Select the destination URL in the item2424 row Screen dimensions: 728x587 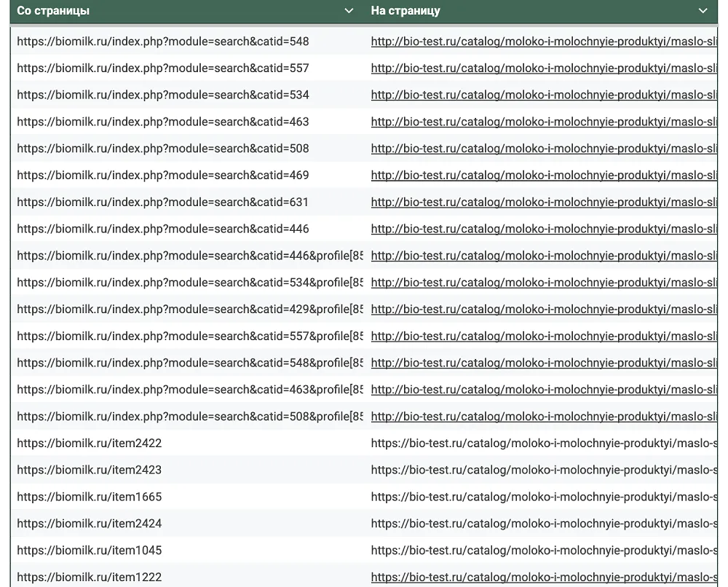coord(543,524)
